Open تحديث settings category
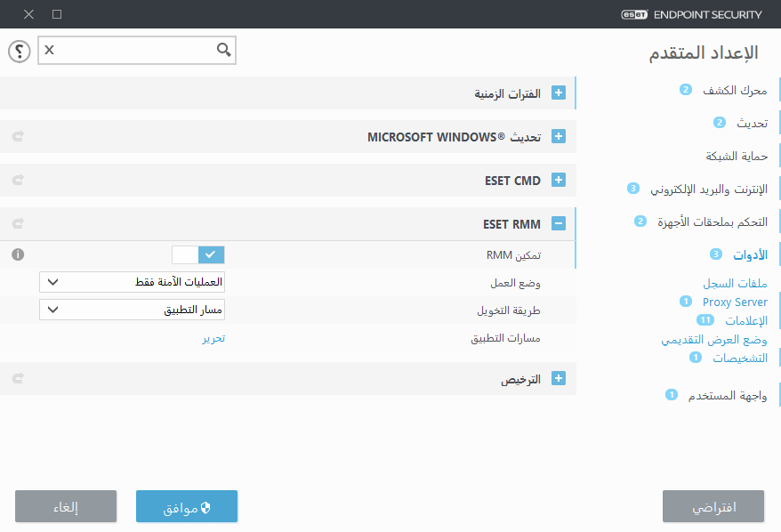The image size is (781, 532). [x=753, y=123]
